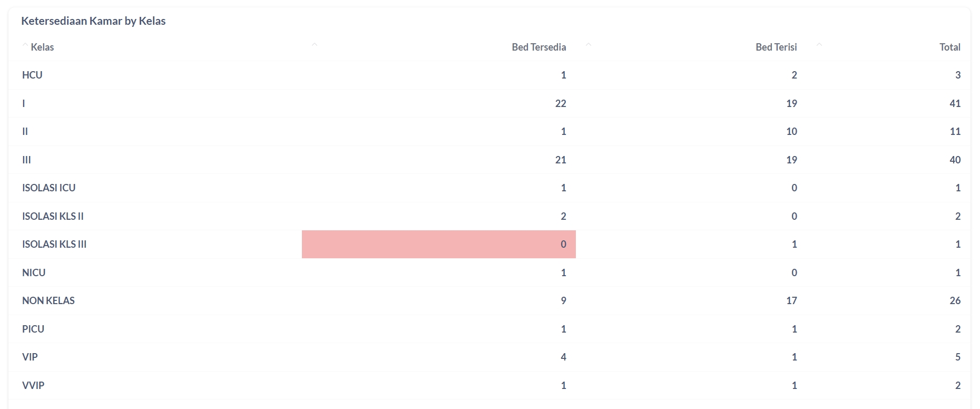The image size is (980, 409).
Task: Click ISOLASI KLS II row label
Action: pos(53,217)
